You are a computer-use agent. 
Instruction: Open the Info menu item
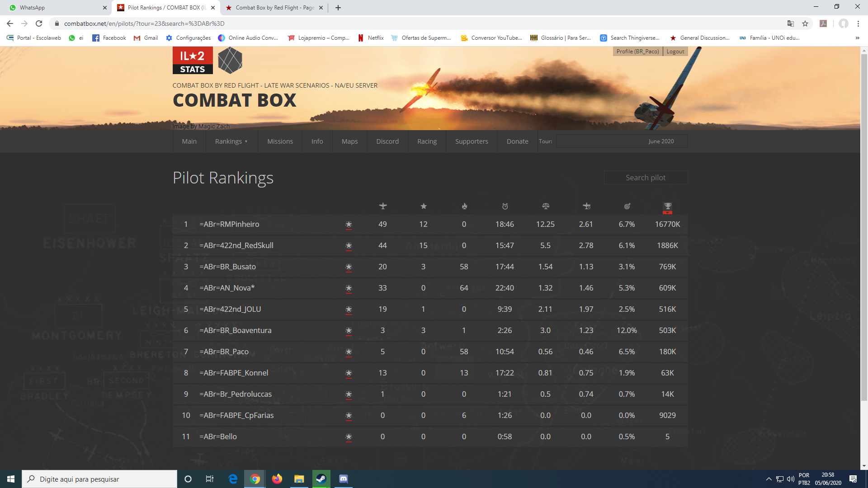(x=317, y=141)
